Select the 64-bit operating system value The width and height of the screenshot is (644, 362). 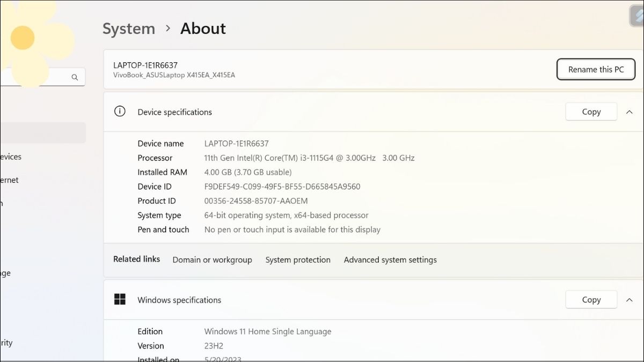(x=287, y=215)
